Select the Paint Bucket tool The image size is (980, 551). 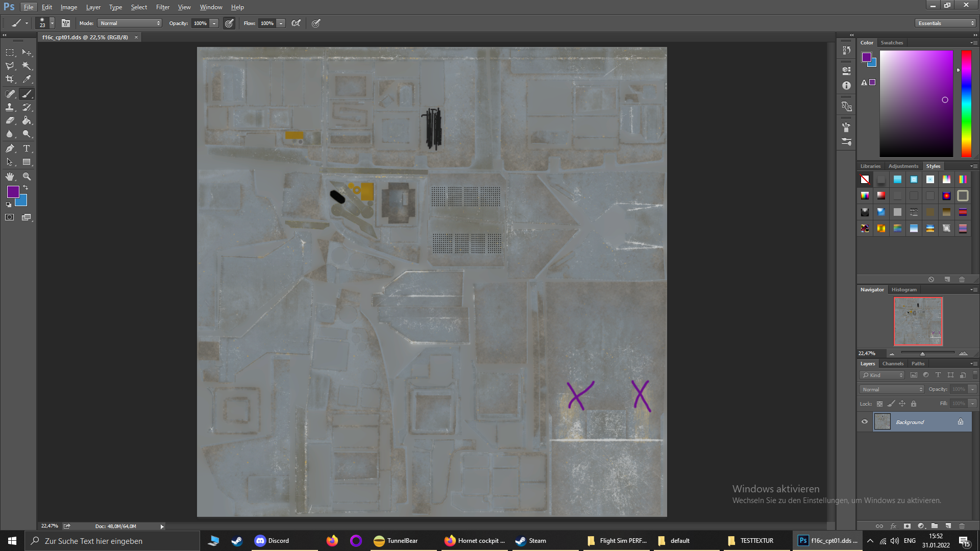pos(27,120)
